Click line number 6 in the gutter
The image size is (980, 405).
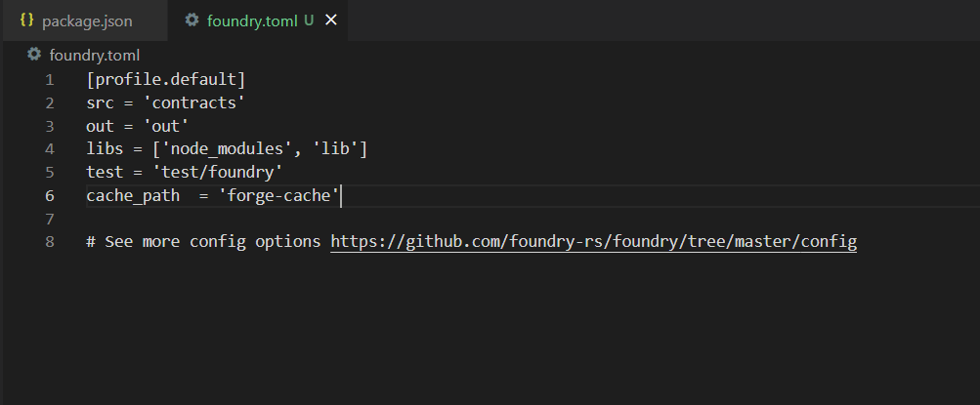(50, 195)
